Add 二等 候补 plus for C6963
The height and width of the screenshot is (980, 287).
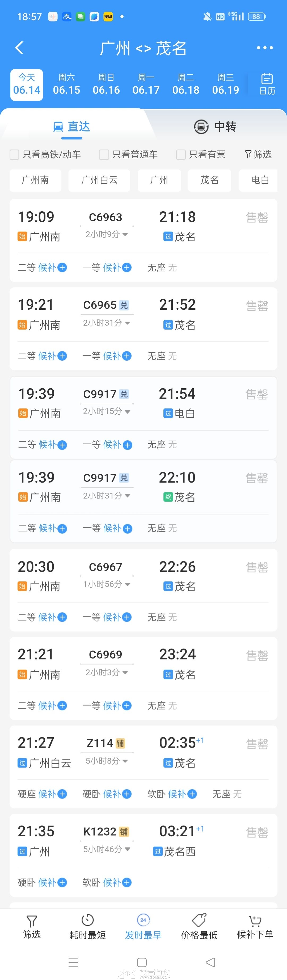62,267
